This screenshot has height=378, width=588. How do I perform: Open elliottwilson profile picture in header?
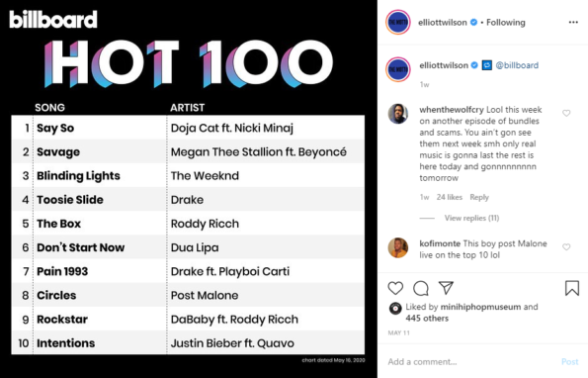point(398,23)
